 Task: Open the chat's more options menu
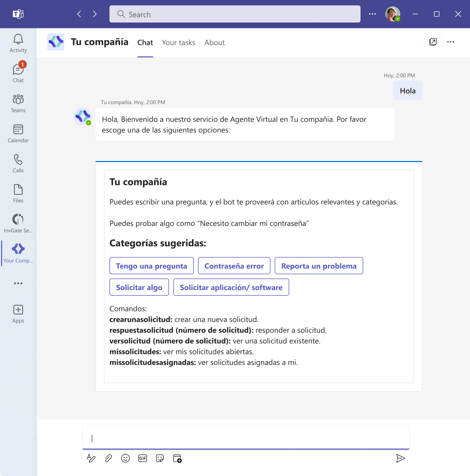451,42
